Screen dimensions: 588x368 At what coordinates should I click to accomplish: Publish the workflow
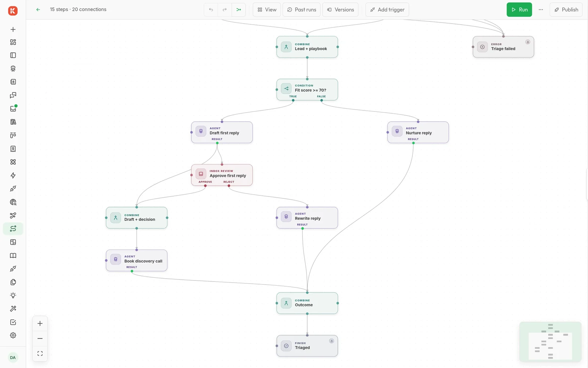[566, 10]
